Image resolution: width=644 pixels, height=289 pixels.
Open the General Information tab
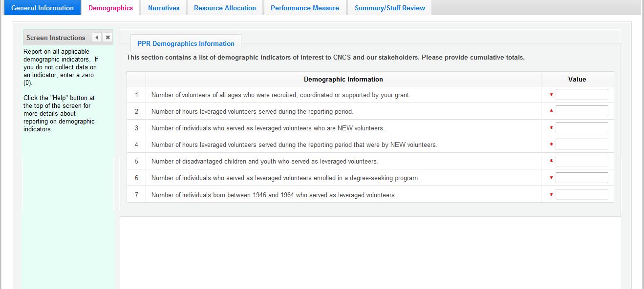[43, 8]
